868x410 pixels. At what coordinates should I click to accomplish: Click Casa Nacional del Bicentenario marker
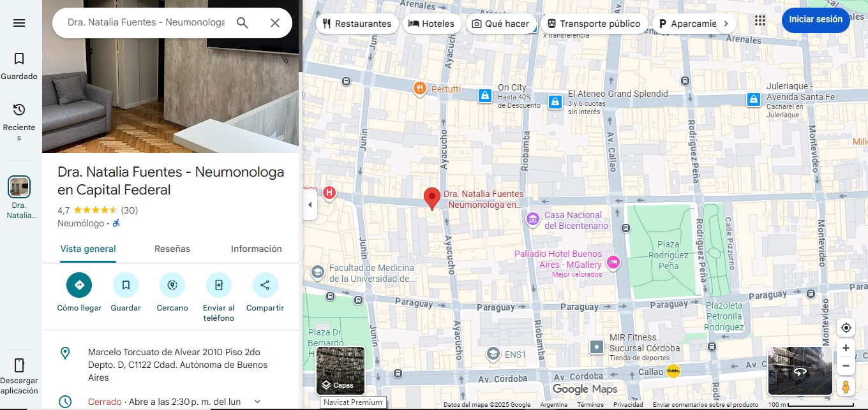tap(533, 220)
